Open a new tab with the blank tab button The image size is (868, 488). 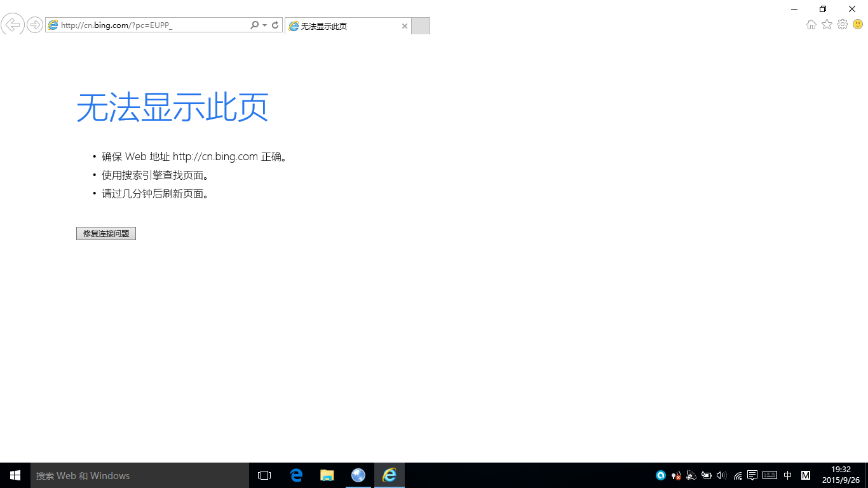(421, 26)
